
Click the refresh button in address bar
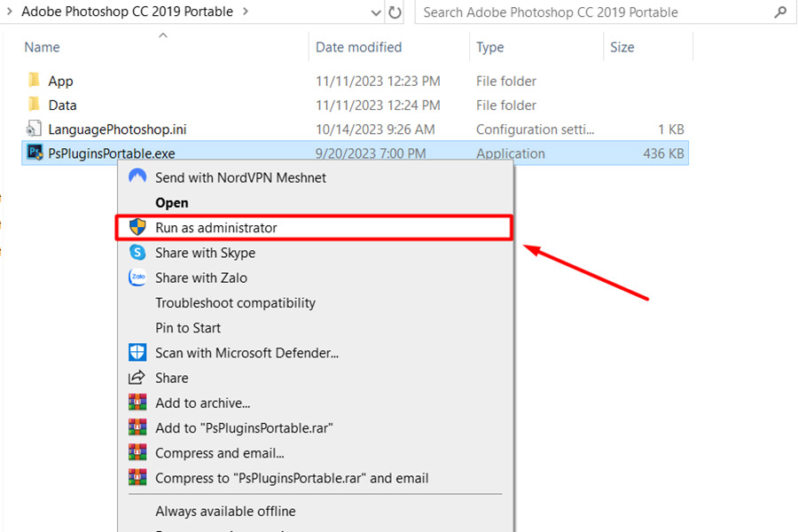(395, 12)
